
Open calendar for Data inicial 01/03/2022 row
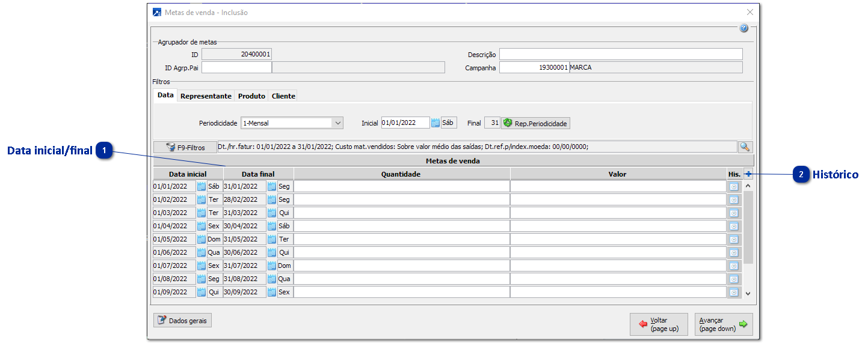pos(202,213)
